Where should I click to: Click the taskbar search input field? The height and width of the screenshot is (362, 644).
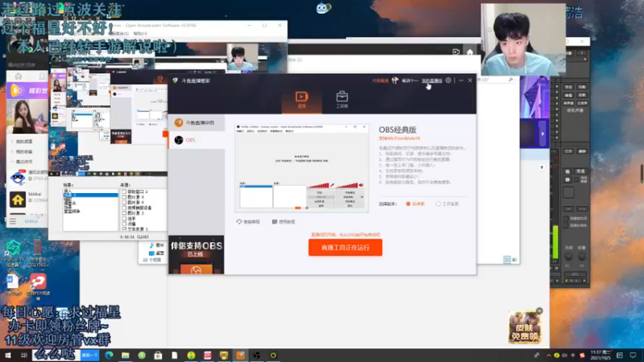point(56,356)
